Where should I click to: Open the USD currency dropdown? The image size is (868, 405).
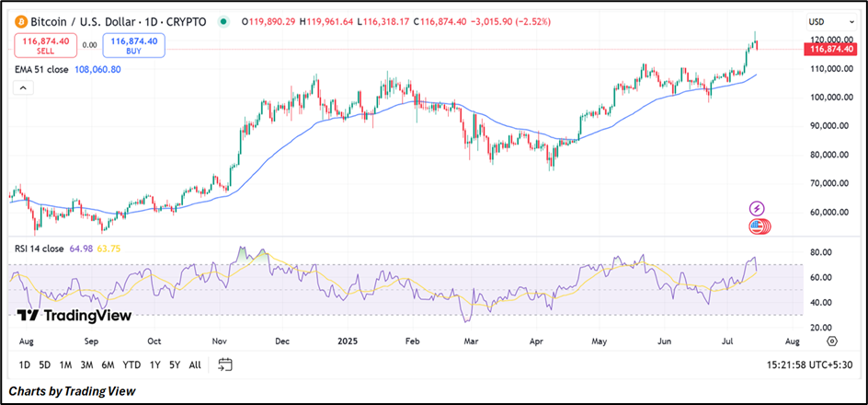(x=821, y=21)
